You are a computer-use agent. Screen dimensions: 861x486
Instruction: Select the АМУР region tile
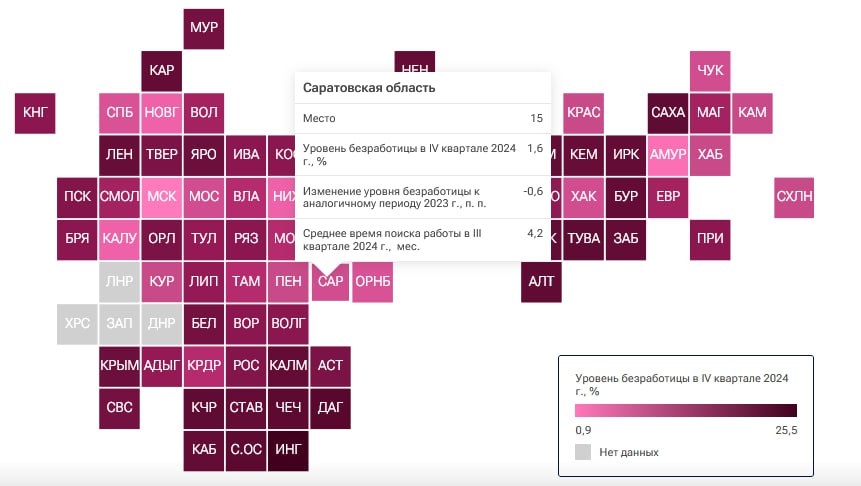[x=668, y=155]
